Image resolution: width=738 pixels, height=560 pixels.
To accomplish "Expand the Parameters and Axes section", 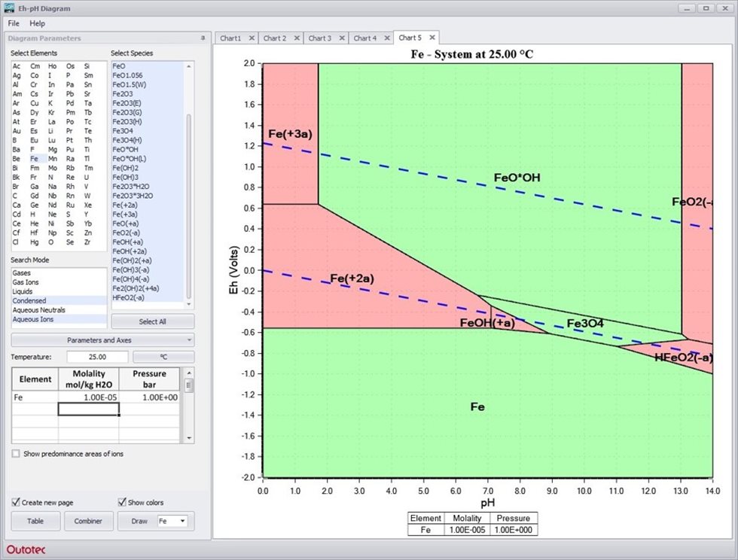I will (x=98, y=340).
